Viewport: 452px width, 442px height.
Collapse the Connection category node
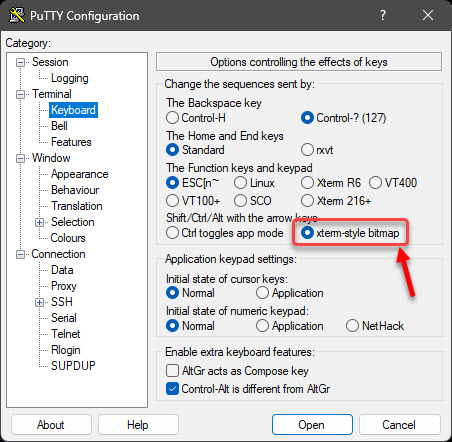pos(21,254)
